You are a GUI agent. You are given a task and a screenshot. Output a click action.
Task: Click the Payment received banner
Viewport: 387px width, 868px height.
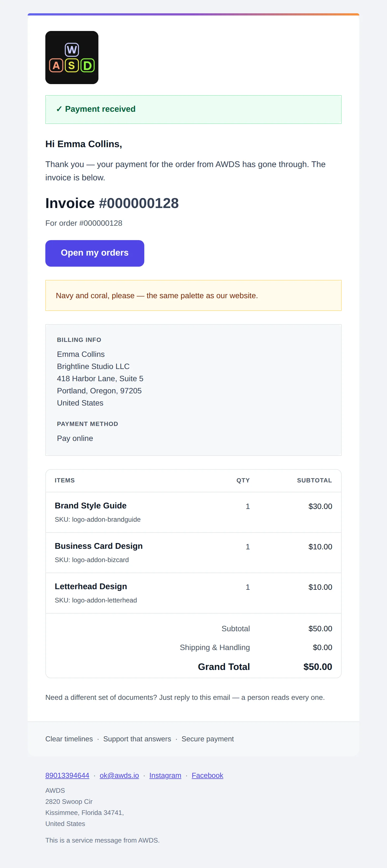[193, 110]
